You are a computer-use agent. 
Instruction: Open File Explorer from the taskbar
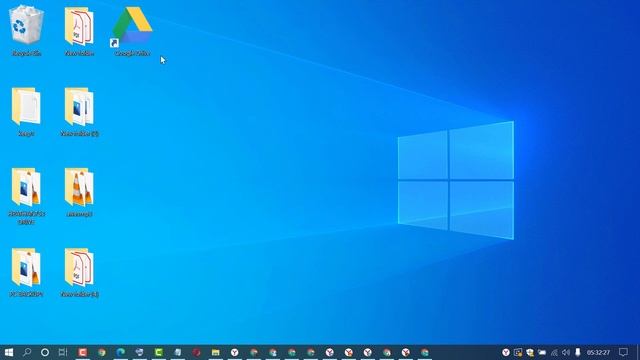click(x=216, y=352)
